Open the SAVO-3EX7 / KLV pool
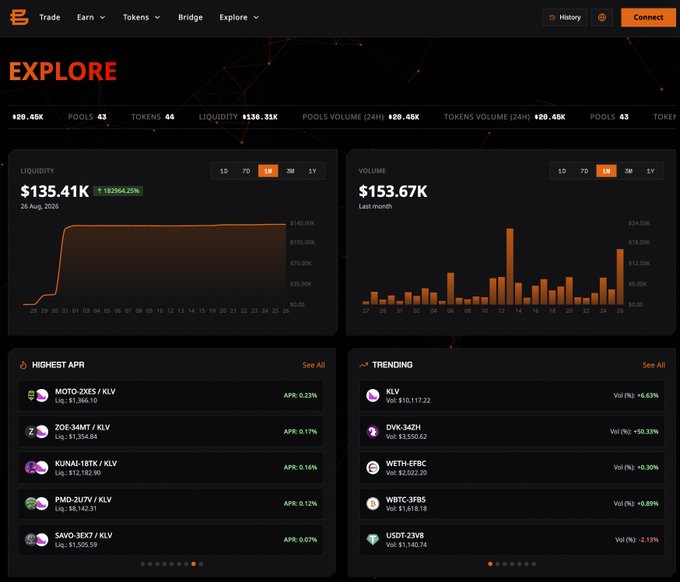The image size is (680, 582). coord(170,539)
